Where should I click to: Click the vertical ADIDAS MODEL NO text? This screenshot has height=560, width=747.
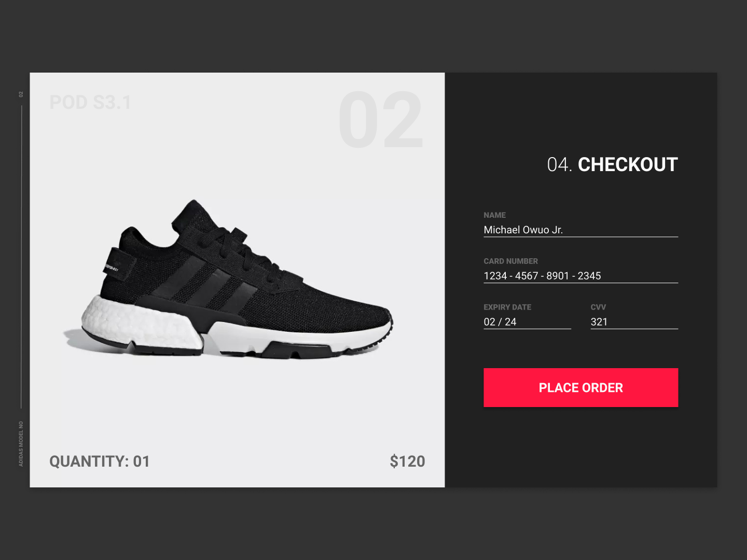(21, 444)
